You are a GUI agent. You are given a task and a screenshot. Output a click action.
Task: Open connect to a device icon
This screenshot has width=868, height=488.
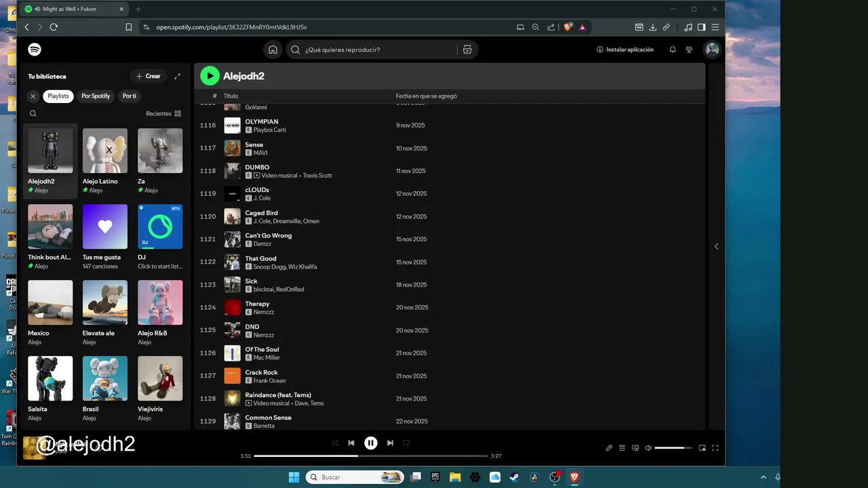click(635, 448)
